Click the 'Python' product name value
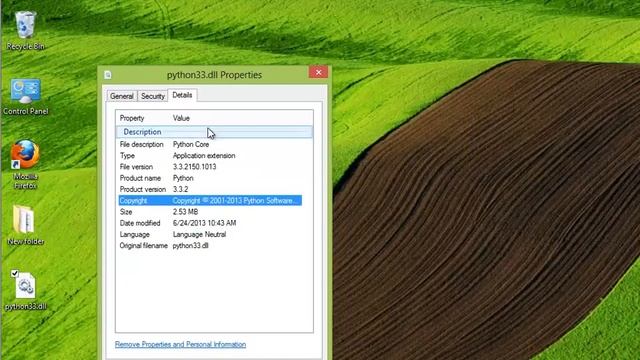Screen dimensions: 640x360 pos(183,178)
